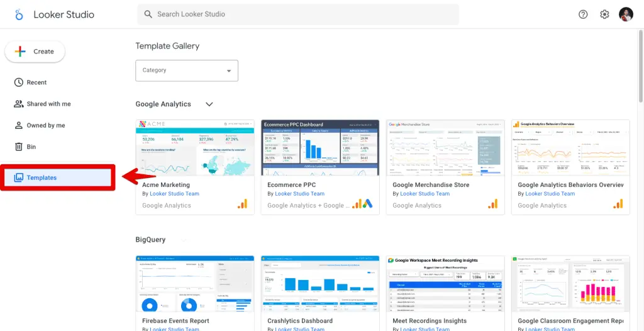This screenshot has width=644, height=331.
Task: Click the BigQuery section heading
Action: click(x=150, y=240)
